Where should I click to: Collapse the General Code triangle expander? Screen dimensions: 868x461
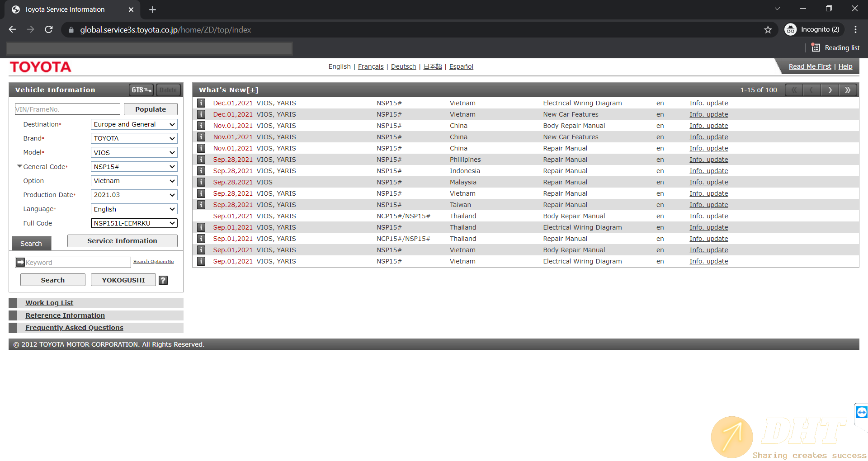(19, 166)
